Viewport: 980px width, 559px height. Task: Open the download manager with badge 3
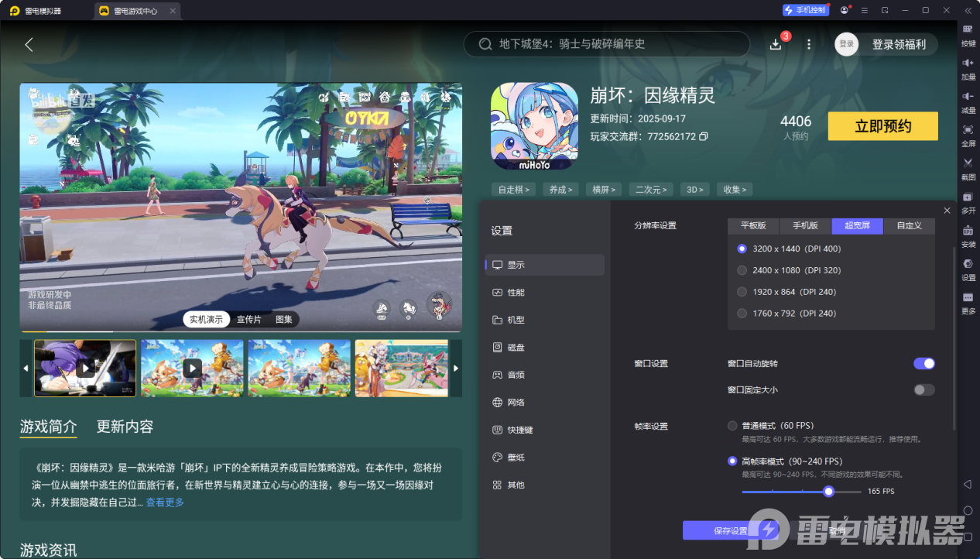click(x=775, y=44)
